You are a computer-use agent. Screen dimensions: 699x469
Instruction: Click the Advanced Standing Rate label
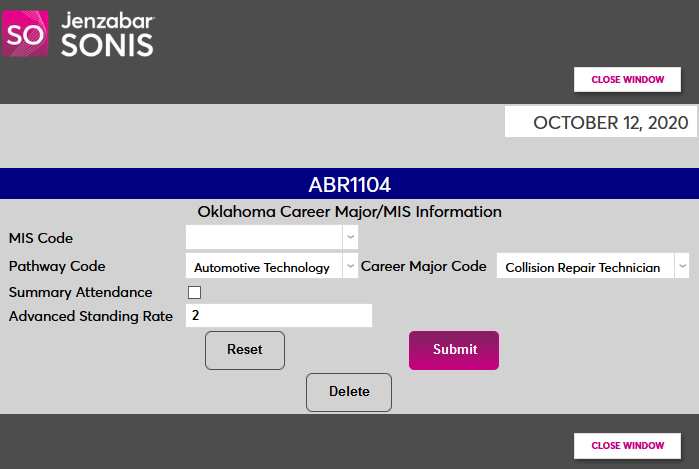[91, 316]
